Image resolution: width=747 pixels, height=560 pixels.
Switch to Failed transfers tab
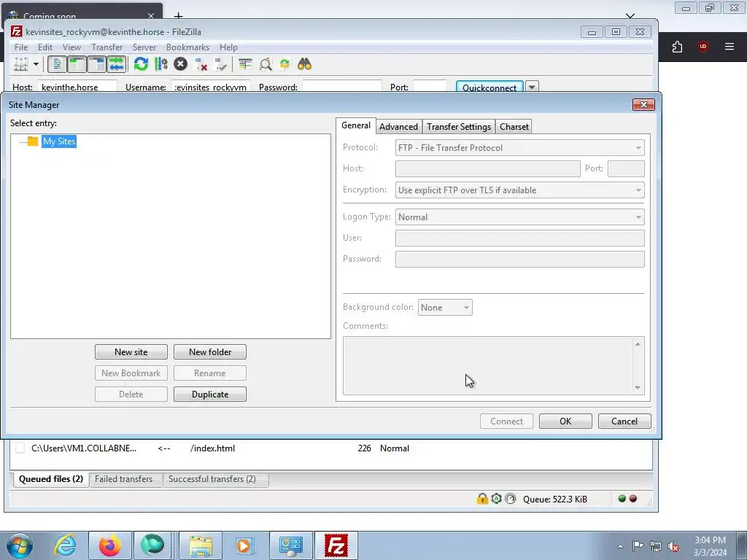[124, 479]
